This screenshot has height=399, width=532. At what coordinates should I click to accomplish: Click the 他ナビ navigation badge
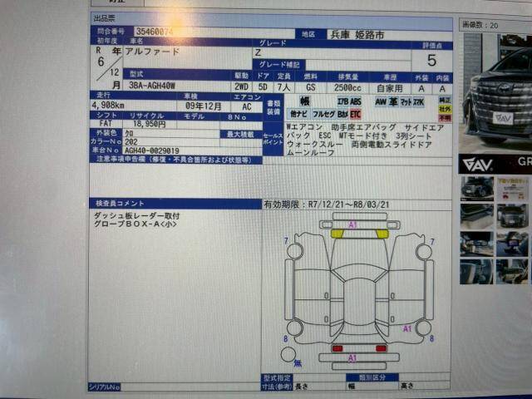pyautogui.click(x=298, y=112)
